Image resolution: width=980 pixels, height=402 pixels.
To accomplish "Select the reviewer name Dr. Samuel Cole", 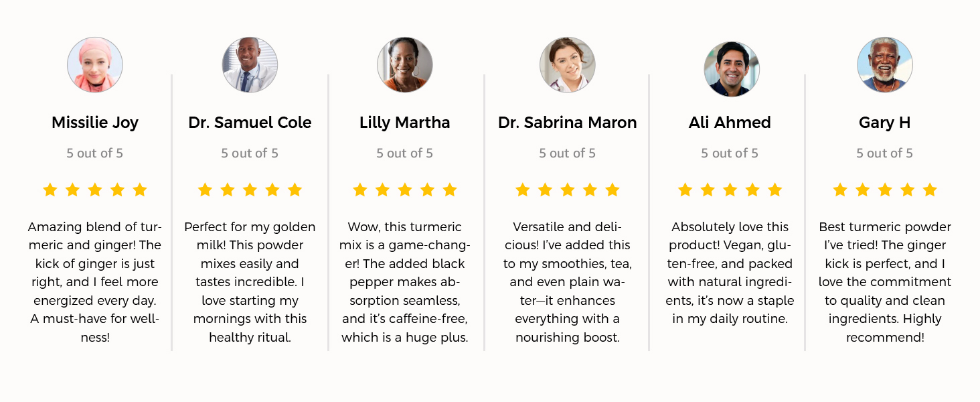I will click(x=250, y=123).
